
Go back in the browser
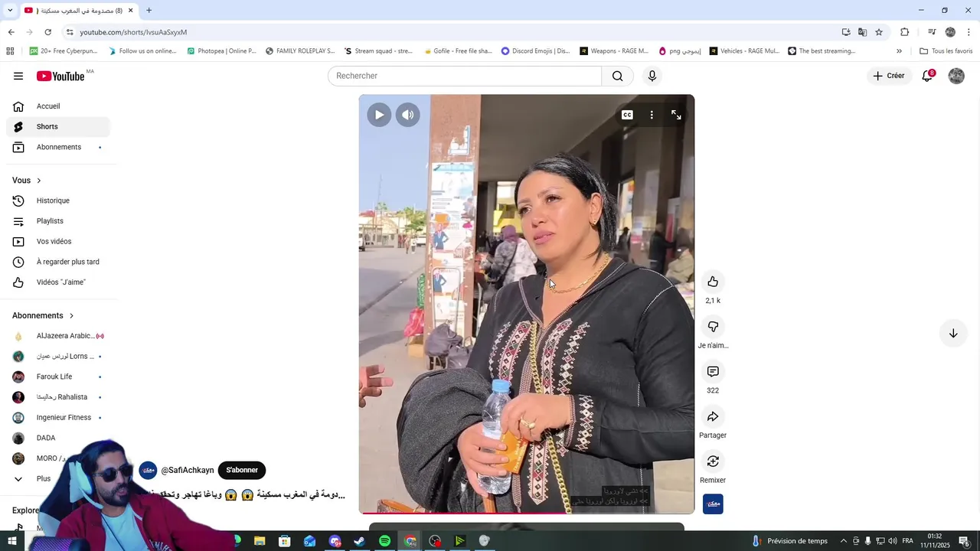click(11, 32)
